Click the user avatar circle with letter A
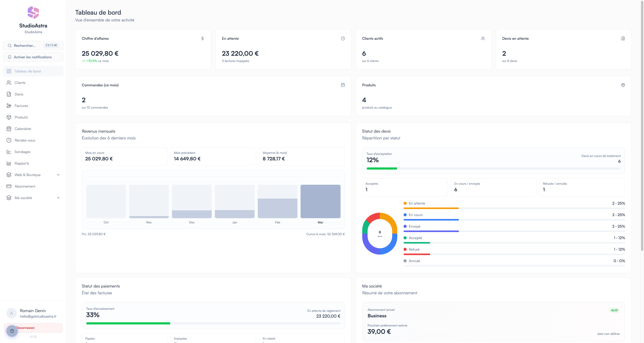 coord(11,313)
